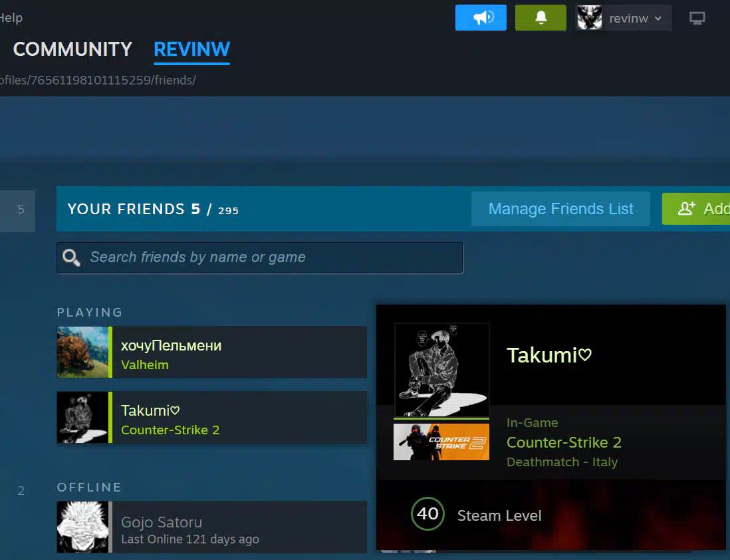Image resolution: width=730 pixels, height=560 pixels.
Task: Click the Takumi name in the hover card
Action: click(x=549, y=355)
